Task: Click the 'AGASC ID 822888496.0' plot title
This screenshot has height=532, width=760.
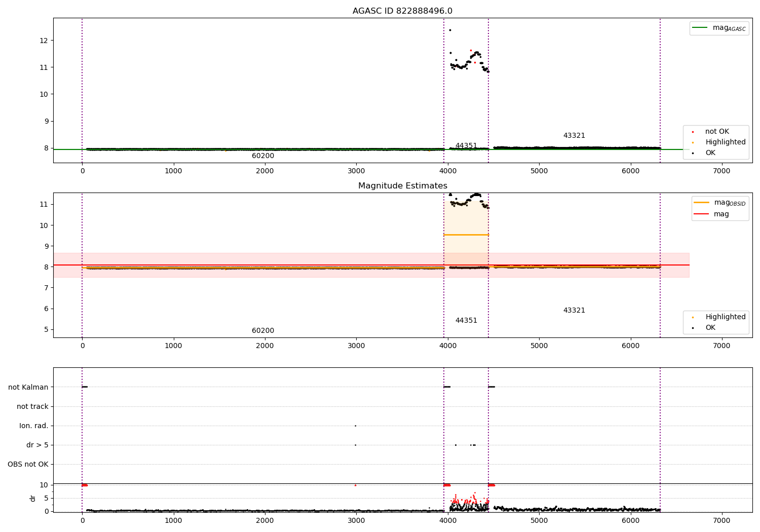Action: click(402, 11)
